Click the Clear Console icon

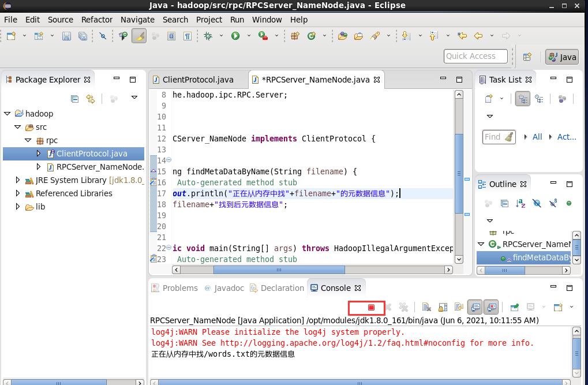pos(426,307)
